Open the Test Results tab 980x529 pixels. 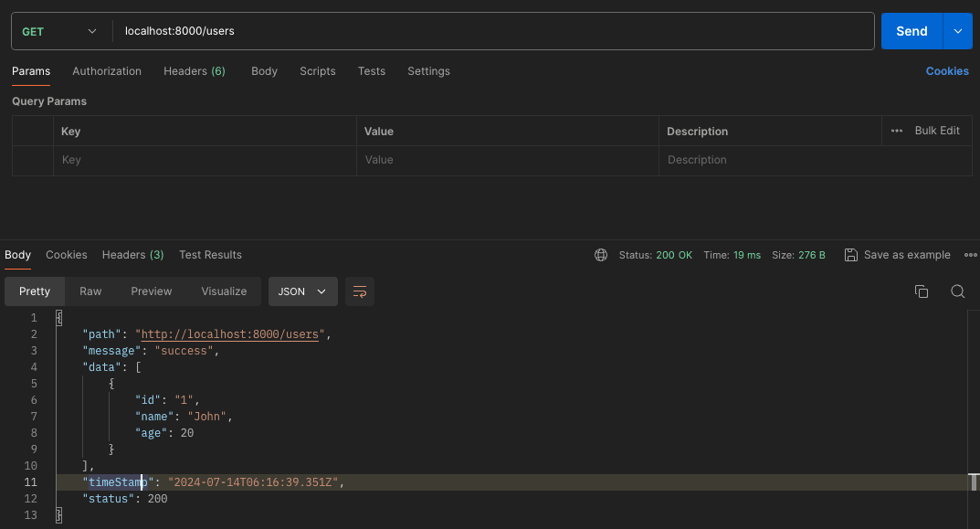210,255
